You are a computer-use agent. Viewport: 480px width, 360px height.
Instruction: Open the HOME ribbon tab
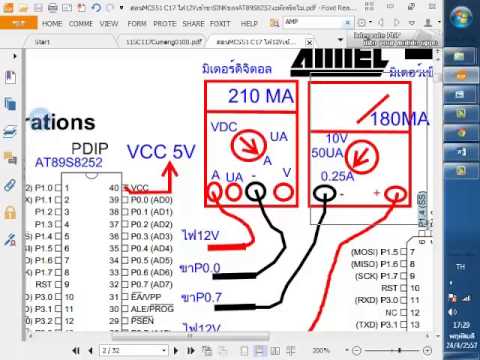[x=52, y=24]
